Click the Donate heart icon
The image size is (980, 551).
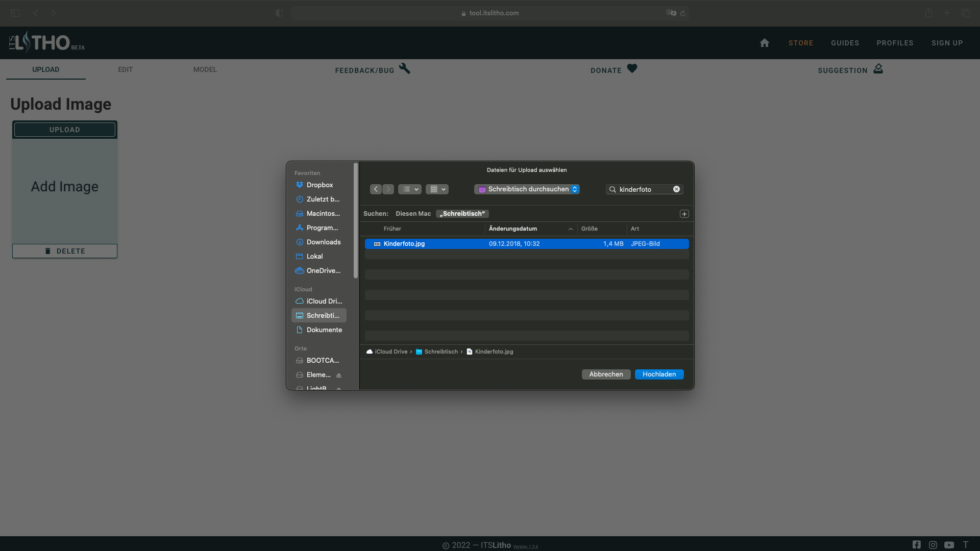(x=632, y=68)
